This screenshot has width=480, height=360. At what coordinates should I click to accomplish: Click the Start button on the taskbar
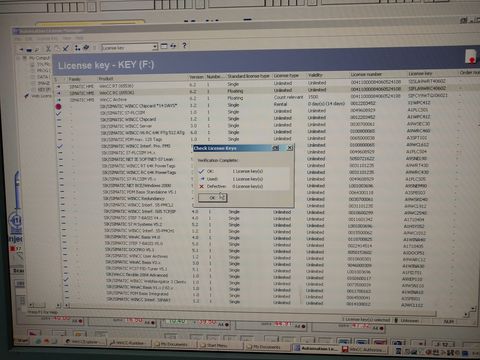[x=23, y=341]
